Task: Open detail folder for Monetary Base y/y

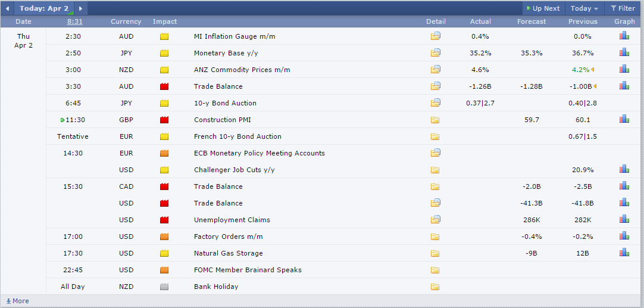Action: tap(435, 52)
